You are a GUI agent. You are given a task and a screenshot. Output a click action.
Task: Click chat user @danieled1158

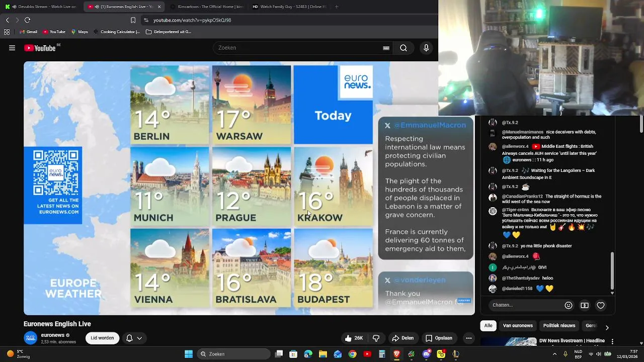coord(517,289)
